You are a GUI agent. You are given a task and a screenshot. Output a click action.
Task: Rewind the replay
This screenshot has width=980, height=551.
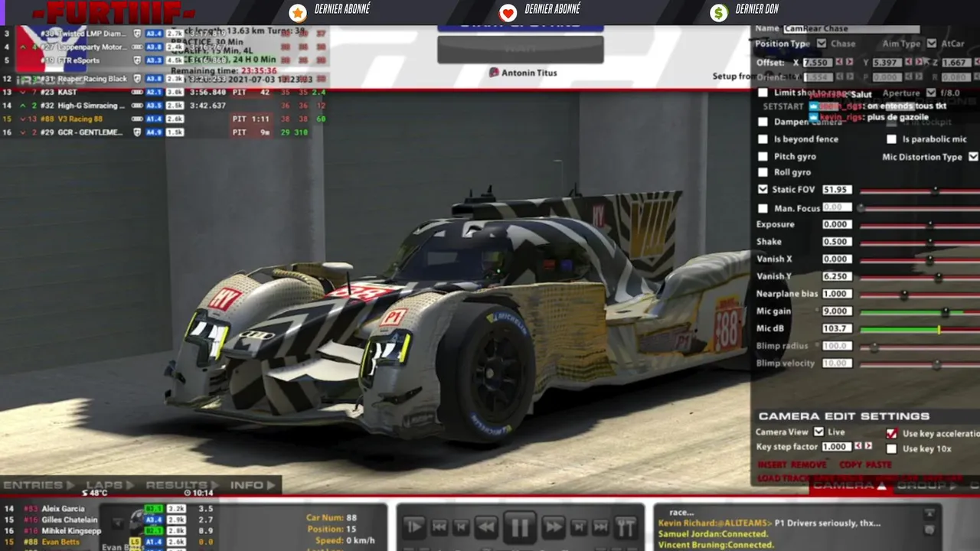(x=486, y=527)
